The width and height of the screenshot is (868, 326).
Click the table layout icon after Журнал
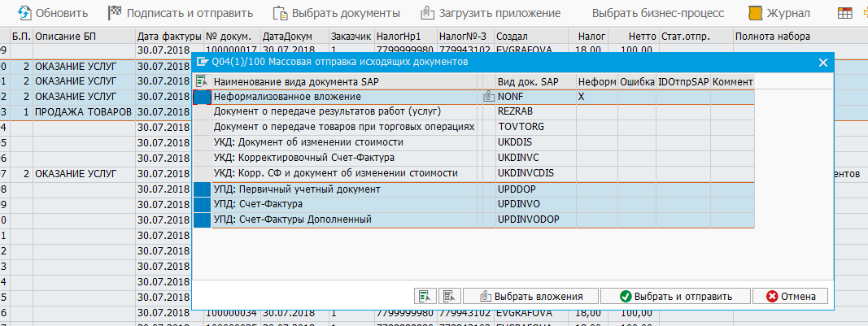tap(845, 13)
